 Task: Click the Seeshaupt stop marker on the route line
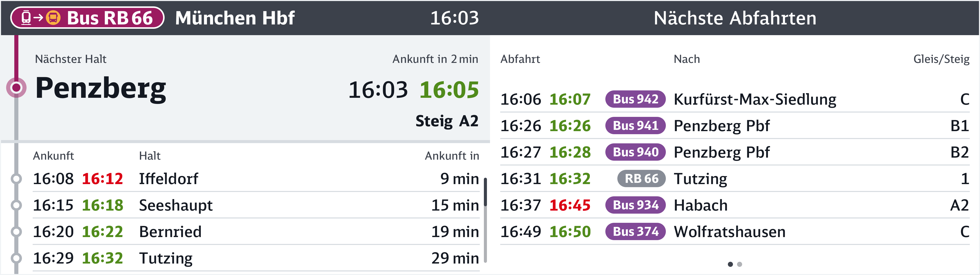16,205
